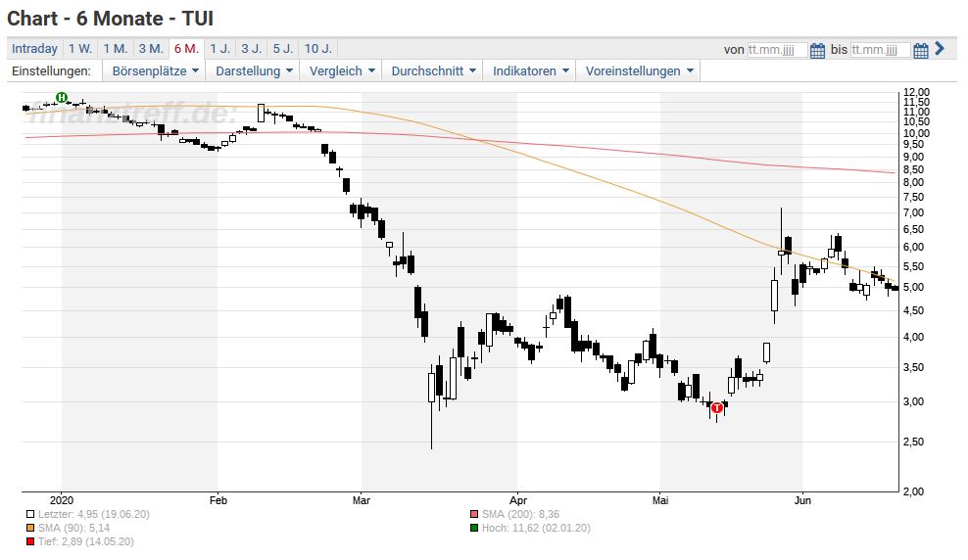Click the 'Jun' x-axis label
Image resolution: width=968 pixels, height=560 pixels.
[802, 500]
